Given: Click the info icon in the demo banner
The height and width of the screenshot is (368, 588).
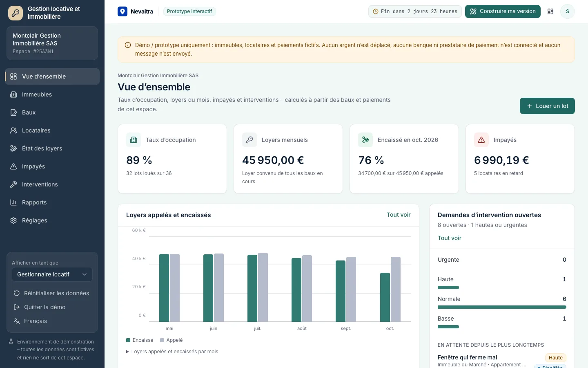Looking at the screenshot, I should click(128, 45).
